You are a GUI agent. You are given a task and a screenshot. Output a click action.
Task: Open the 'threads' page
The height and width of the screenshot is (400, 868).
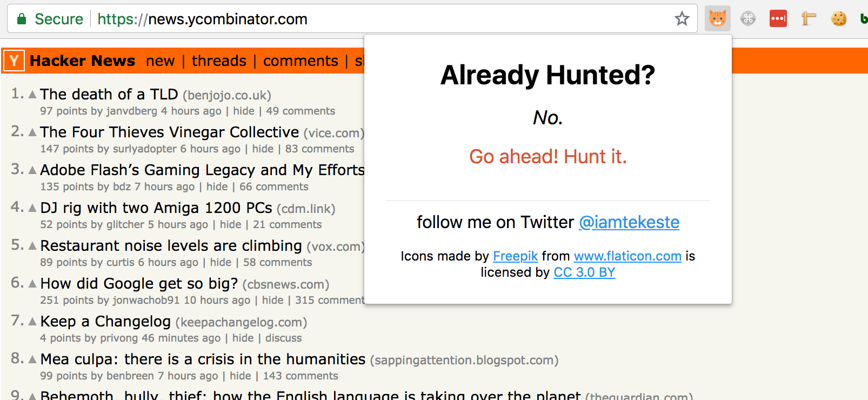[x=219, y=61]
